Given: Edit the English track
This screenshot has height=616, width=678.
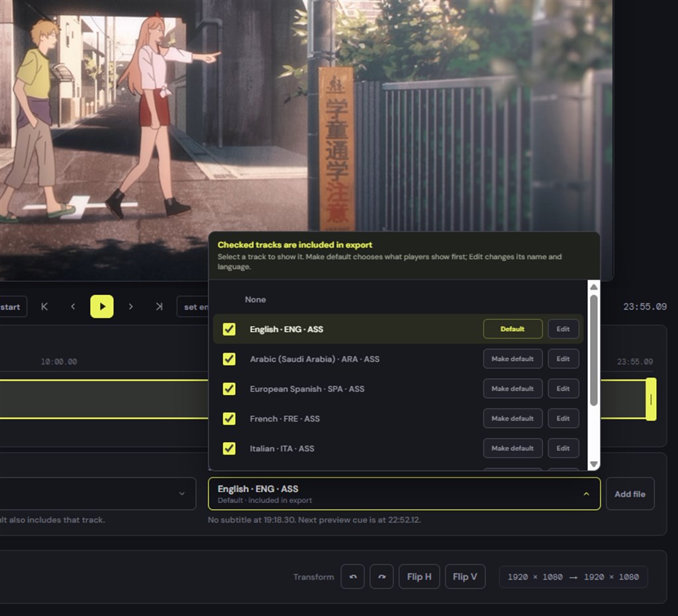Looking at the screenshot, I should click(x=563, y=329).
